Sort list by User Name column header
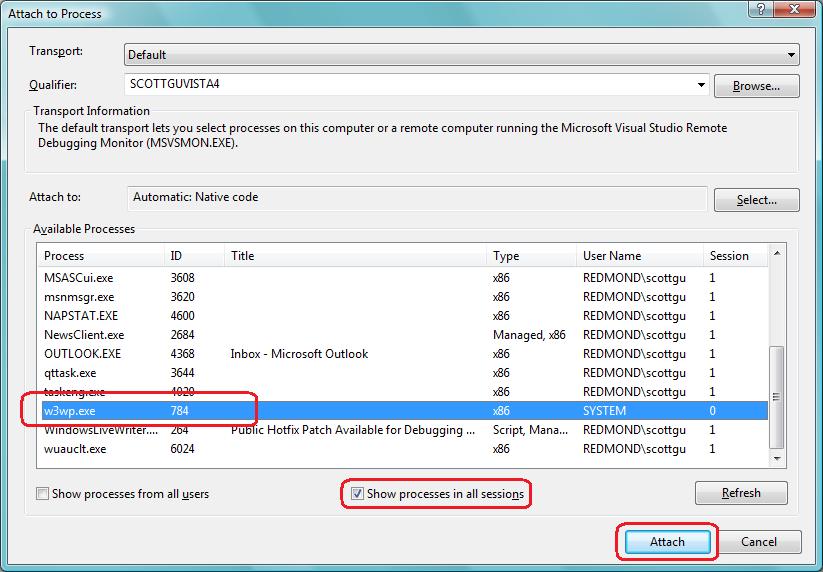This screenshot has height=572, width=823. (640, 256)
